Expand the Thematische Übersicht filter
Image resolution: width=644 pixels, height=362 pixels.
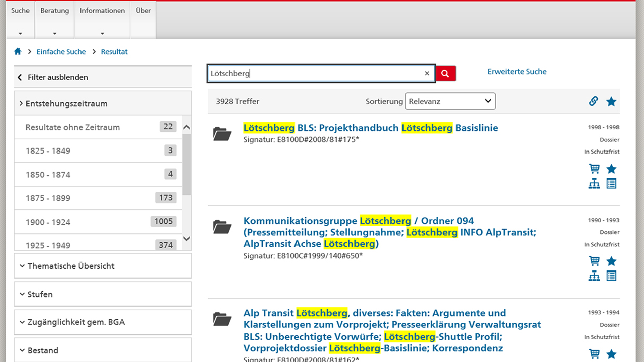[x=71, y=266]
